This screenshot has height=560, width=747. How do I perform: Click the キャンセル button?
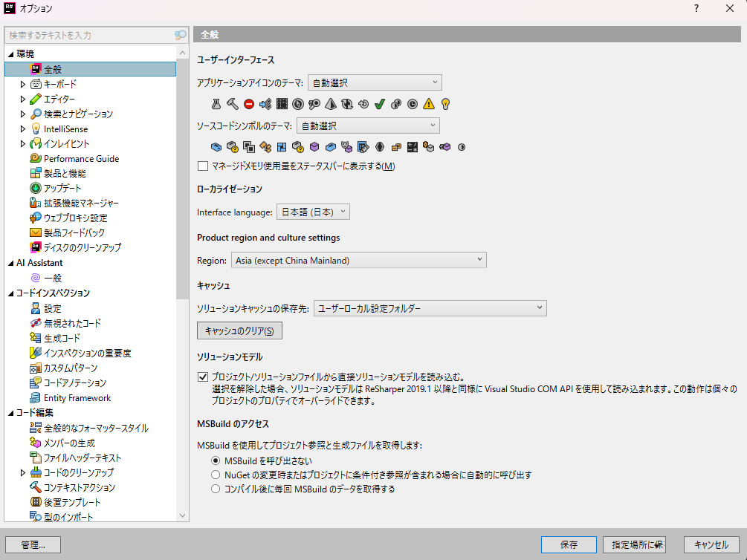711,544
